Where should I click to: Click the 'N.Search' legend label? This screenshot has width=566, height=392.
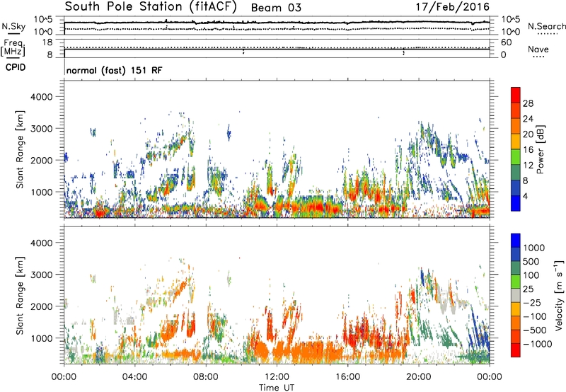click(546, 26)
